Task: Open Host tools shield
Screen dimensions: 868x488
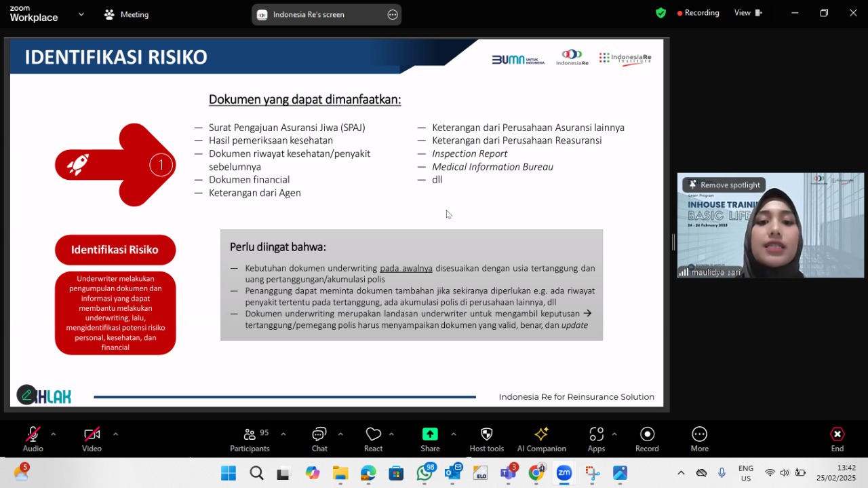Action: coord(486,439)
